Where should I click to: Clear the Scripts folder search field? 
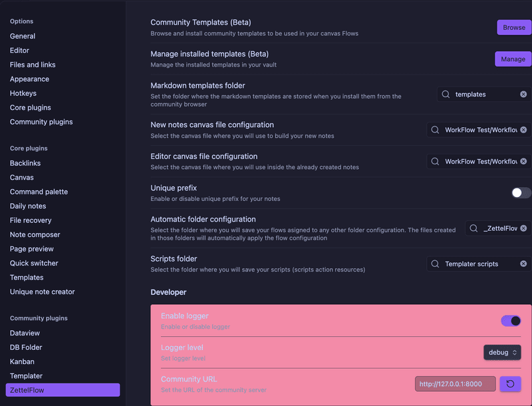(523, 264)
